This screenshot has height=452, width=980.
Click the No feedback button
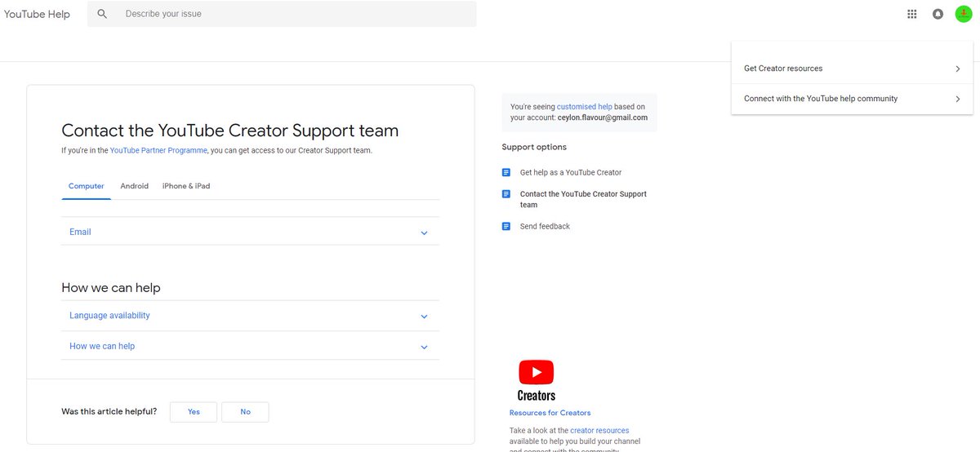[245, 412]
